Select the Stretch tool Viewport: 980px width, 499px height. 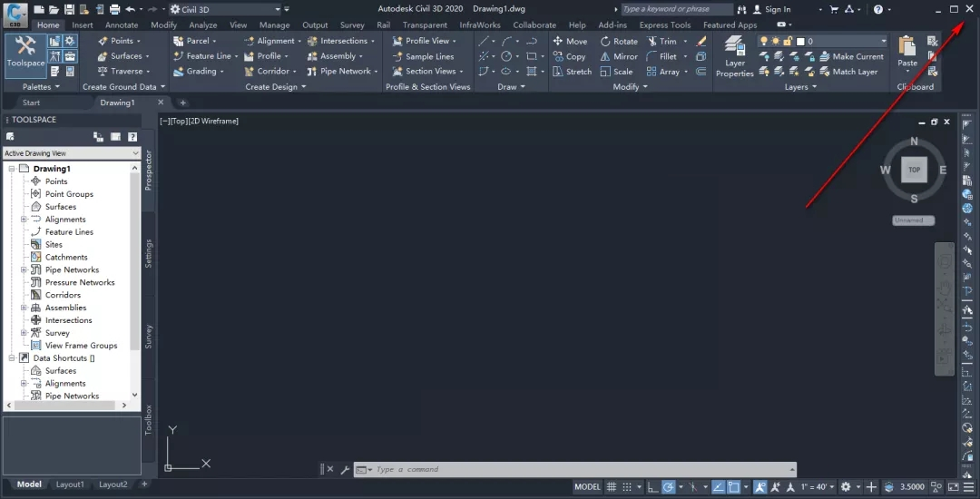(572, 72)
